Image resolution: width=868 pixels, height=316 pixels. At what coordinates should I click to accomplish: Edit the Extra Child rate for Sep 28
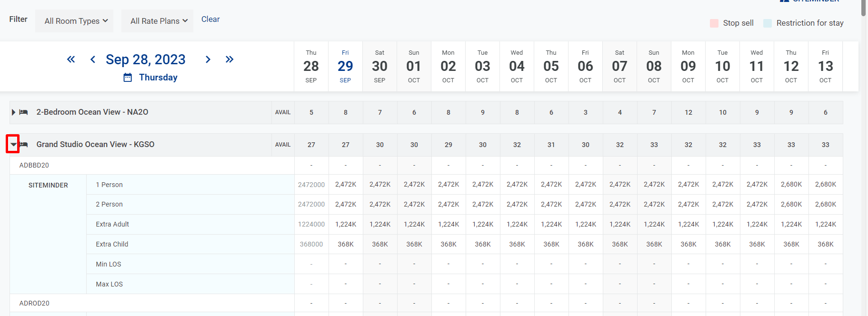coord(311,244)
